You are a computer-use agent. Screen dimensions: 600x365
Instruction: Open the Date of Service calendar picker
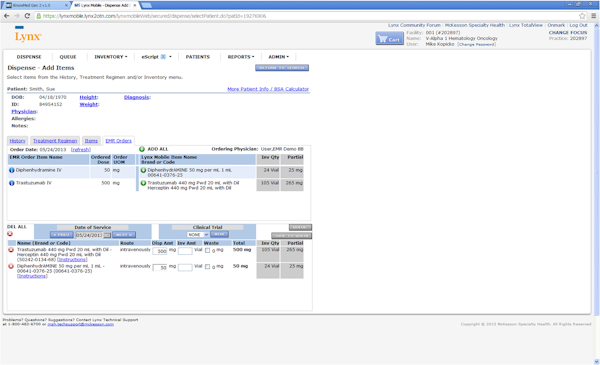pyautogui.click(x=107, y=235)
